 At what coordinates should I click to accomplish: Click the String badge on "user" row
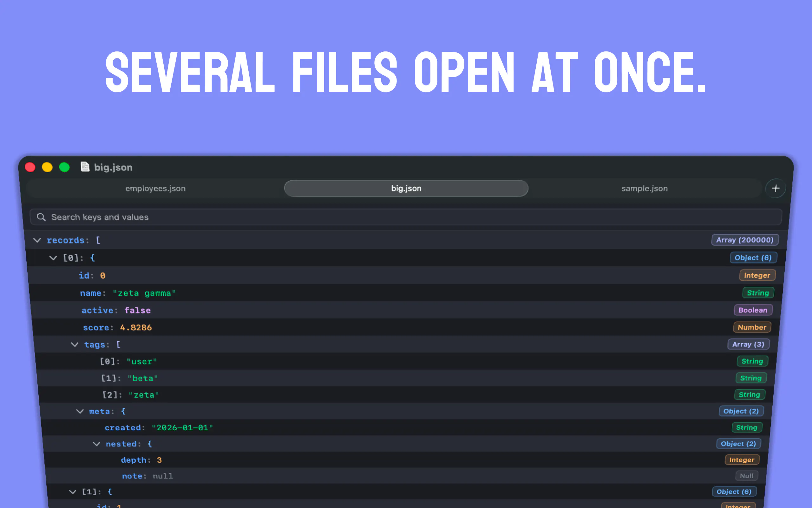tap(752, 361)
